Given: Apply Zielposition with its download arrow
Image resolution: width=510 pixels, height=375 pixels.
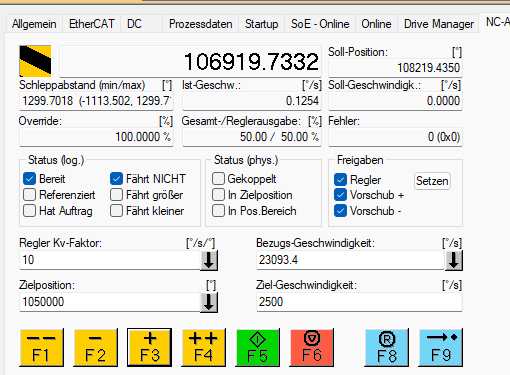Looking at the screenshot, I should tap(209, 302).
